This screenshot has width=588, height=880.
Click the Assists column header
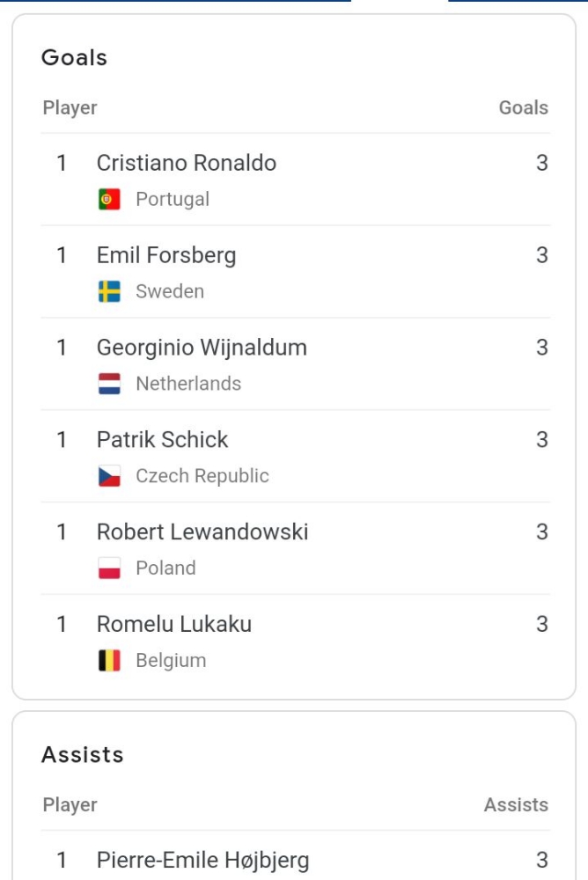[516, 805]
